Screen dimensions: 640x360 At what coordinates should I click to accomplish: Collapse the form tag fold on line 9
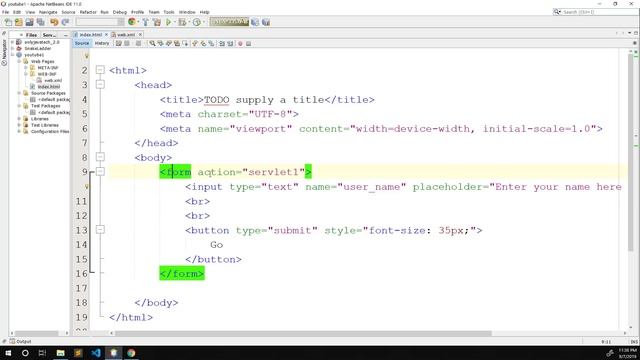coord(100,172)
